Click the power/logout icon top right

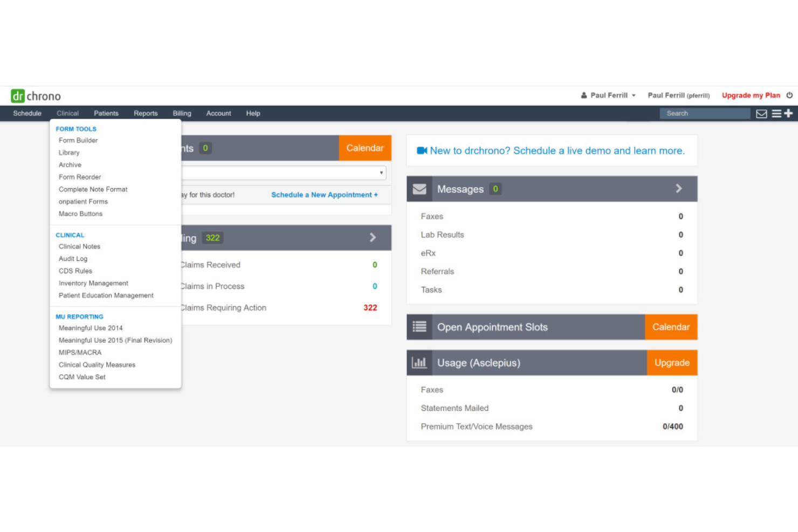pyautogui.click(x=789, y=95)
